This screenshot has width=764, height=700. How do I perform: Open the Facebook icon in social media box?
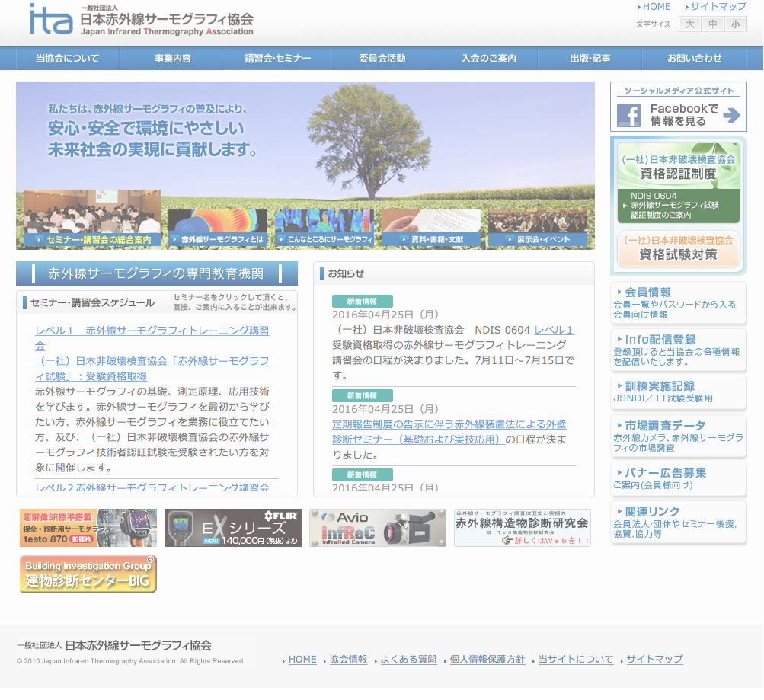click(628, 115)
